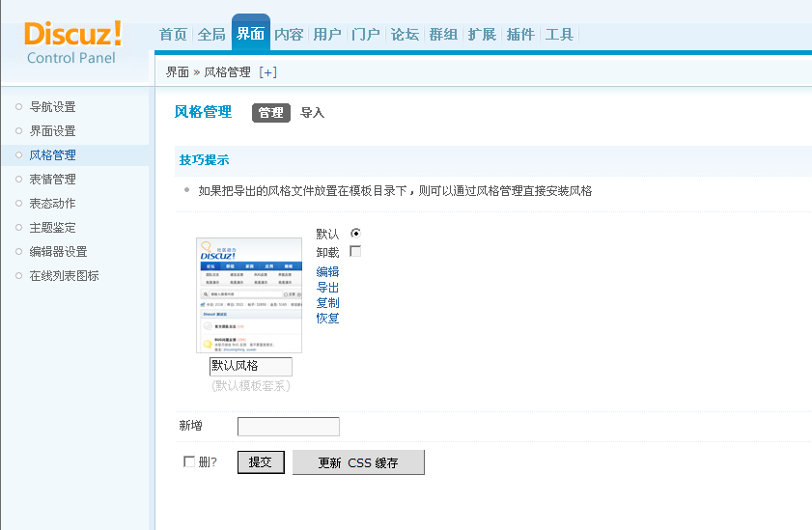Select the 默认 radio button
Image resolution: width=812 pixels, height=530 pixels.
pos(355,234)
